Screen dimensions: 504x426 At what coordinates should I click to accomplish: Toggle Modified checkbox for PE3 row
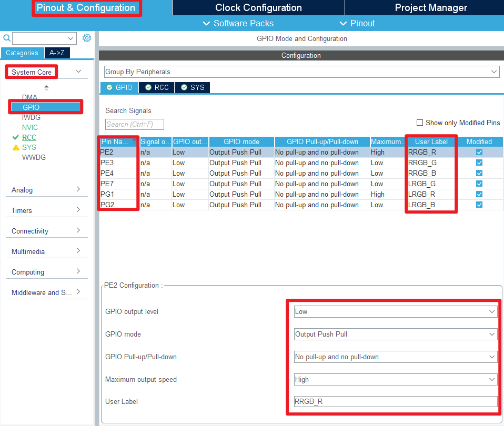[479, 163]
